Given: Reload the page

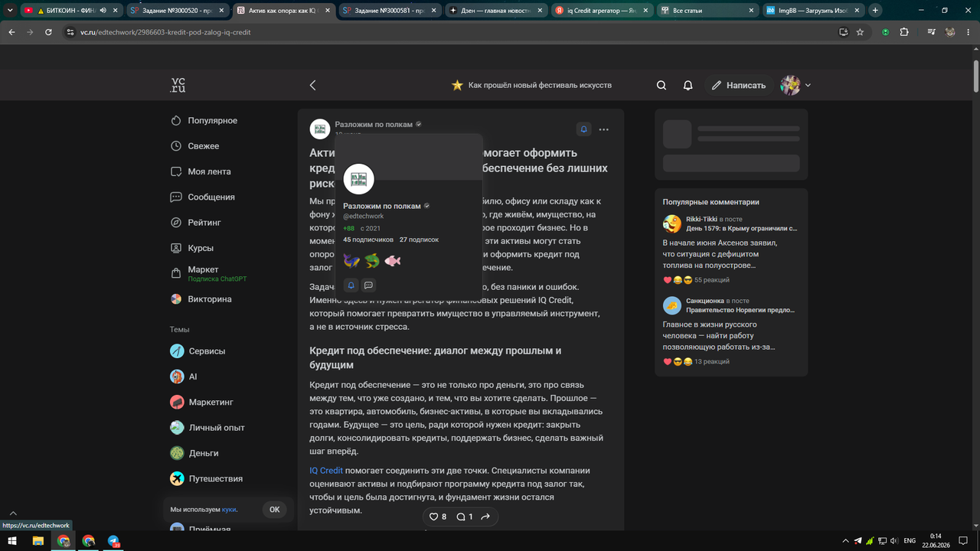Looking at the screenshot, I should [x=48, y=32].
